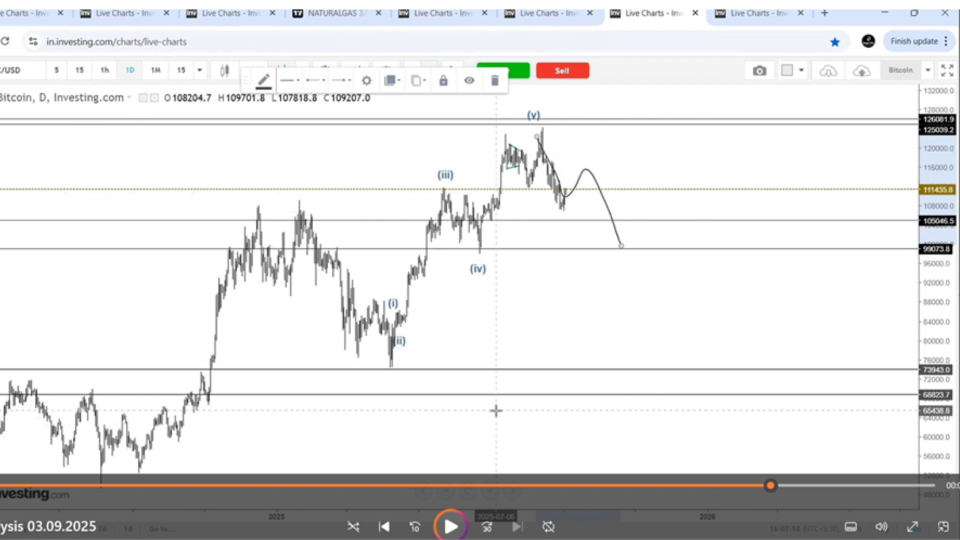Click the cloud save chart layout icon
The height and width of the screenshot is (540, 960).
[x=861, y=71]
